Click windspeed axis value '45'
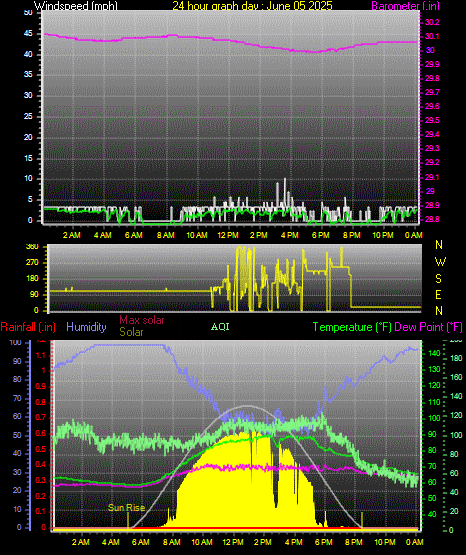The width and height of the screenshot is (466, 555). (28, 34)
